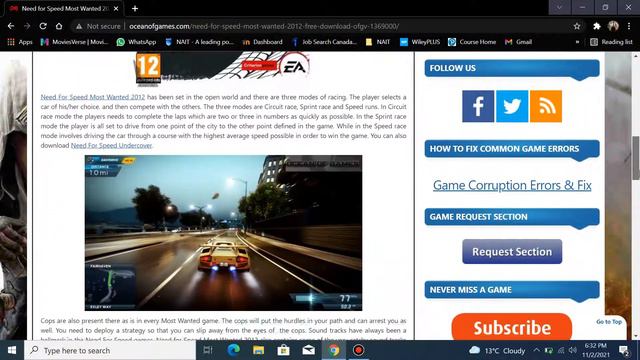This screenshot has height=360, width=640.
Task: Open the Extensions puzzle icon
Action: tap(597, 26)
